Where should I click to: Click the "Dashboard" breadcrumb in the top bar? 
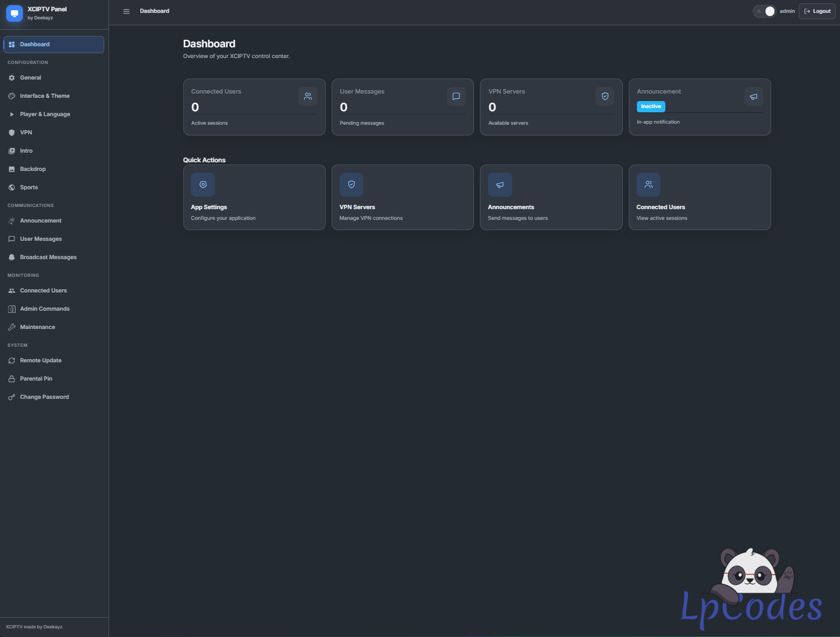tap(155, 11)
